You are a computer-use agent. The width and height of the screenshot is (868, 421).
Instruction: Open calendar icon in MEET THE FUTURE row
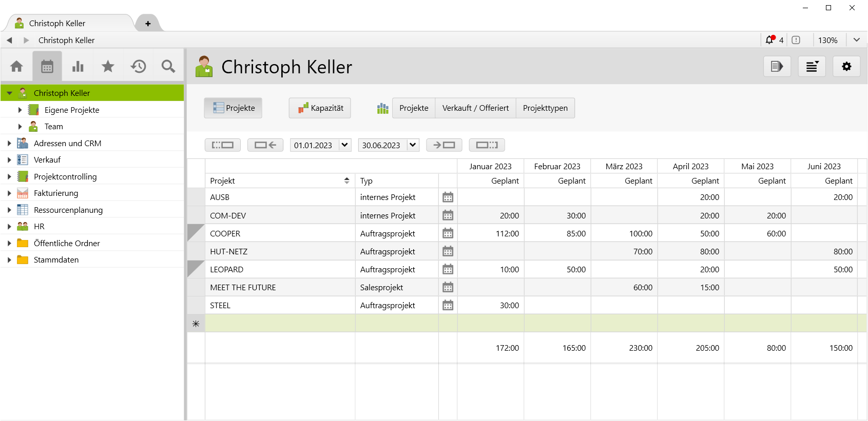(448, 287)
